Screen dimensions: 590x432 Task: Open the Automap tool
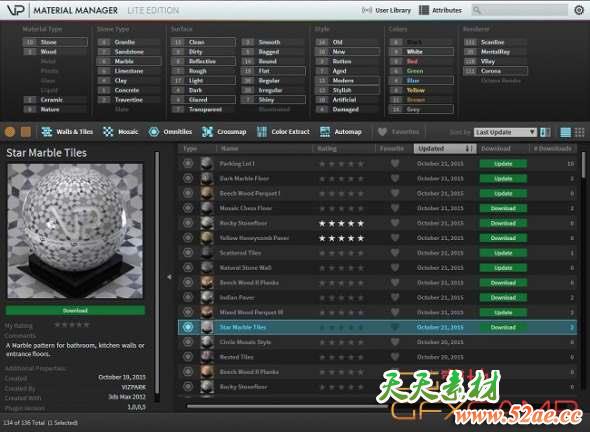coord(341,132)
